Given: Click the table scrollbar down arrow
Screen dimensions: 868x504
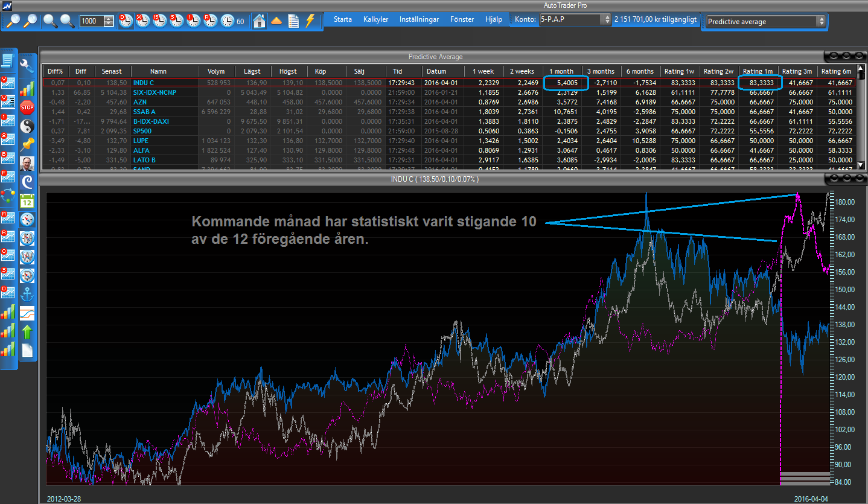Looking at the screenshot, I should pyautogui.click(x=861, y=165).
